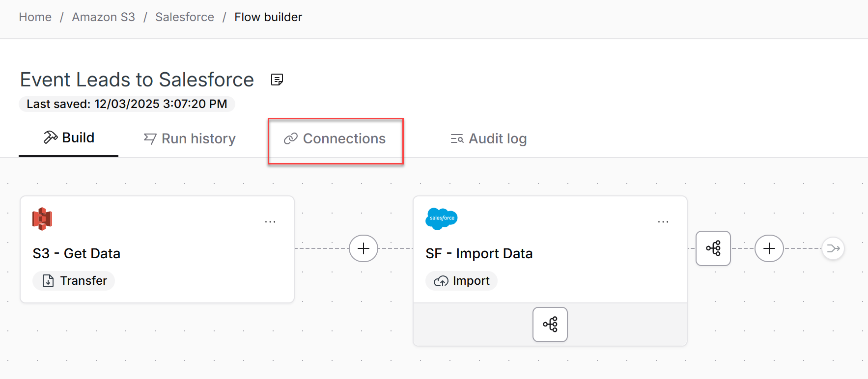Click the Salesforce cloud logo
Image resolution: width=868 pixels, height=379 pixels.
point(442,218)
